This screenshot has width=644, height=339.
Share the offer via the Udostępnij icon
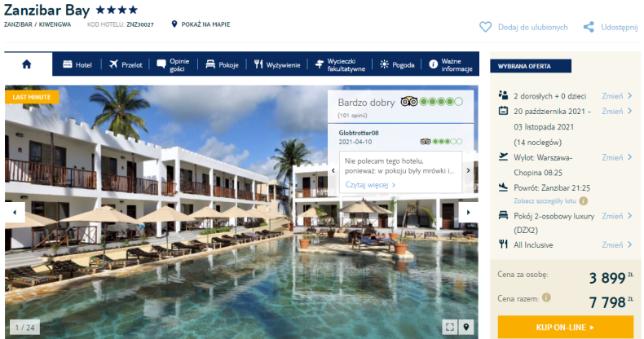pyautogui.click(x=589, y=27)
